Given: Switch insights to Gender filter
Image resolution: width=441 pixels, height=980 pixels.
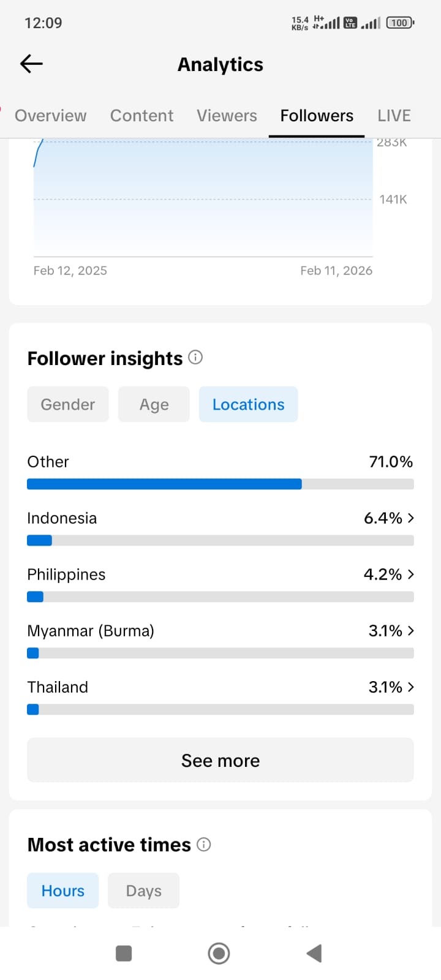Looking at the screenshot, I should (x=68, y=404).
